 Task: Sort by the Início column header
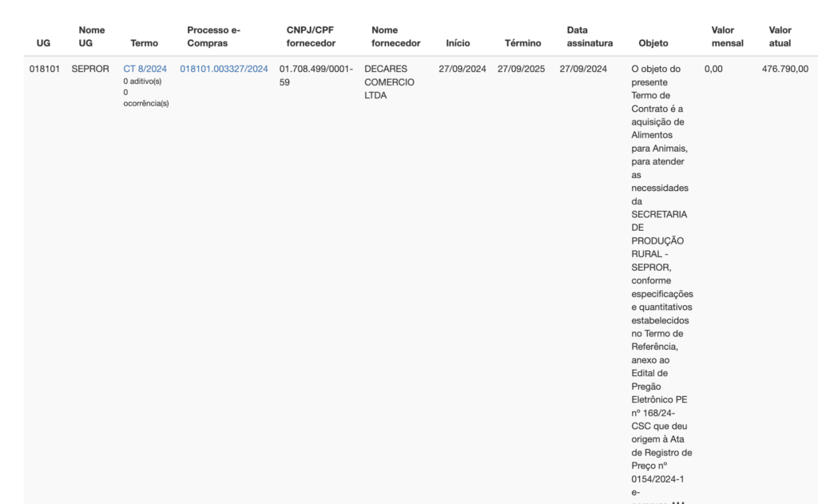(x=458, y=43)
